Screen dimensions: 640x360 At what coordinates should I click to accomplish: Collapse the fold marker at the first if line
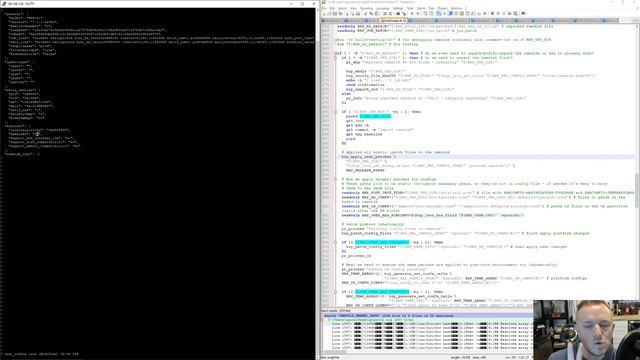tap(336, 53)
